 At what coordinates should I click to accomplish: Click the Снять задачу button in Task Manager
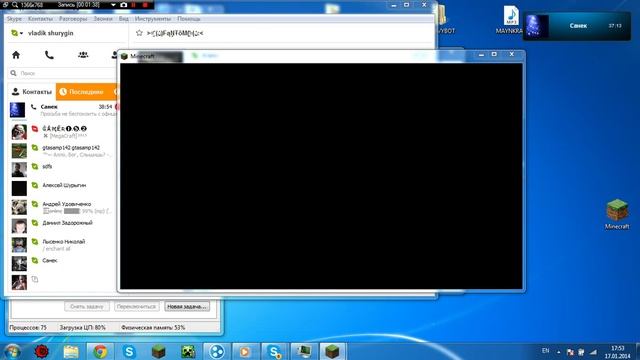tap(87, 306)
